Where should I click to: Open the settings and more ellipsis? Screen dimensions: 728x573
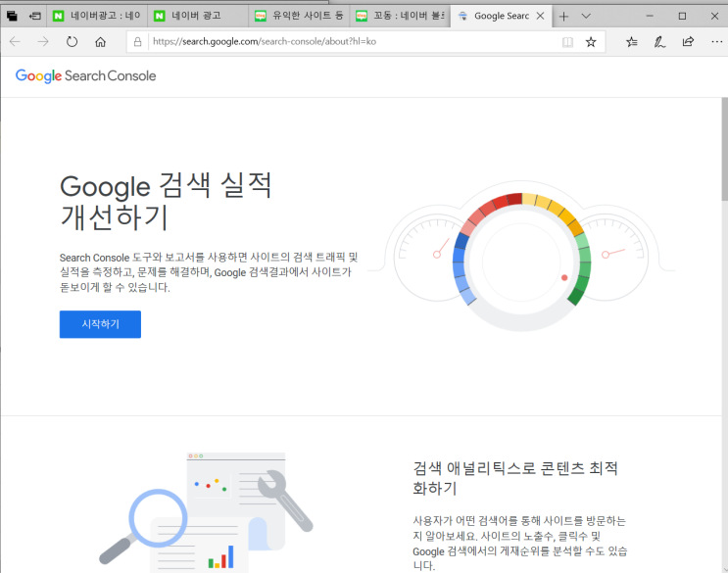coord(716,42)
